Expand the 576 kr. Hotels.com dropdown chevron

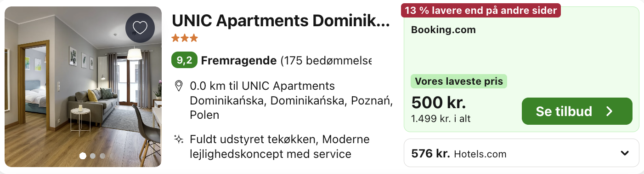tap(624, 153)
